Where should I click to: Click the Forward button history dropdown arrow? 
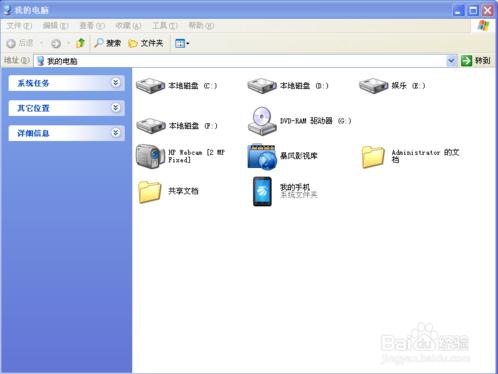68,43
